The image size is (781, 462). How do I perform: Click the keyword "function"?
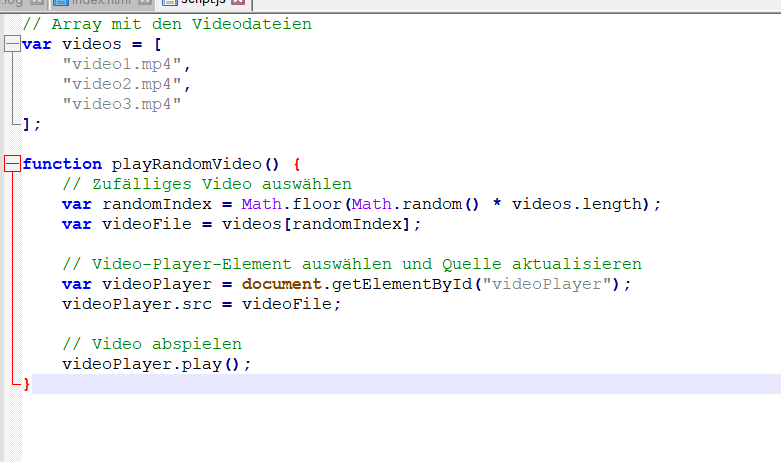pos(62,164)
